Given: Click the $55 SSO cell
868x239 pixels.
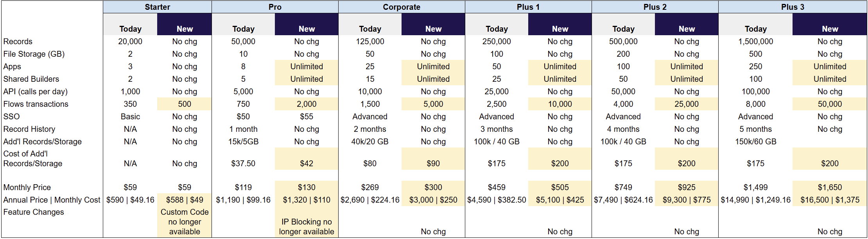Looking at the screenshot, I should 307,117.
